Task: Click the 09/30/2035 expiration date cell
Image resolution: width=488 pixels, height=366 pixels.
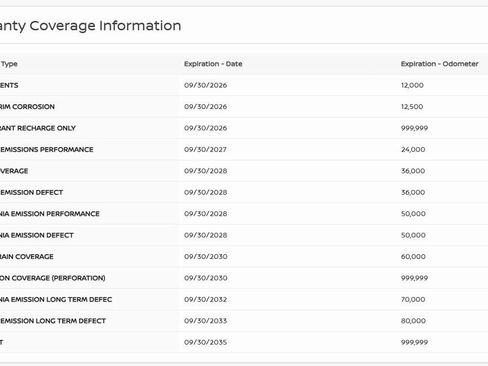Action: coord(205,342)
